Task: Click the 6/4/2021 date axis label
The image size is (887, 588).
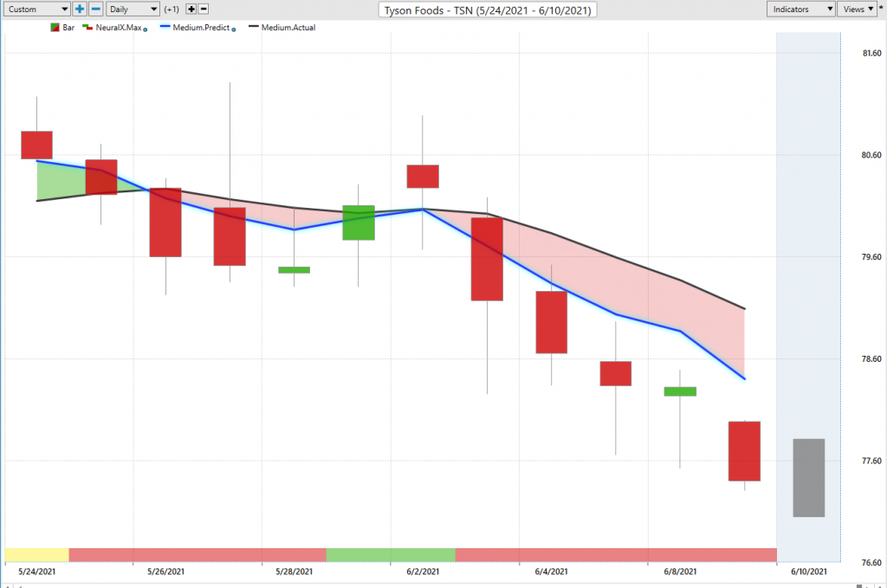Action: tap(551, 572)
